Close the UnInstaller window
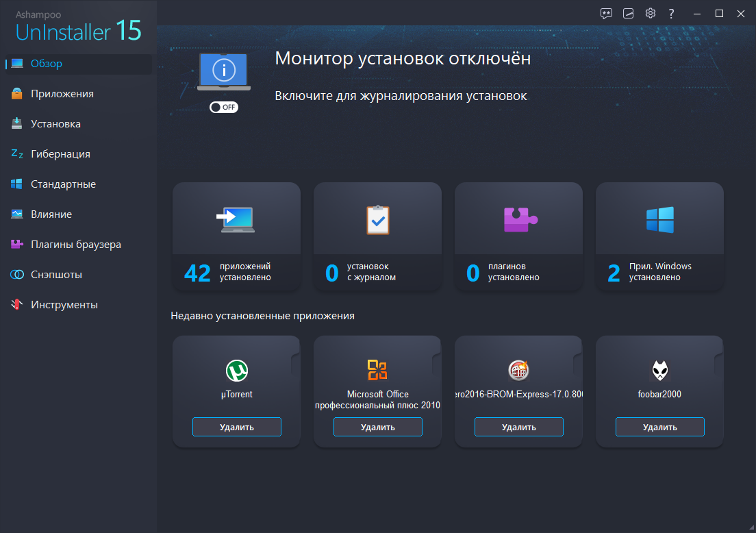Screen dimensions: 756x533 pos(741,14)
